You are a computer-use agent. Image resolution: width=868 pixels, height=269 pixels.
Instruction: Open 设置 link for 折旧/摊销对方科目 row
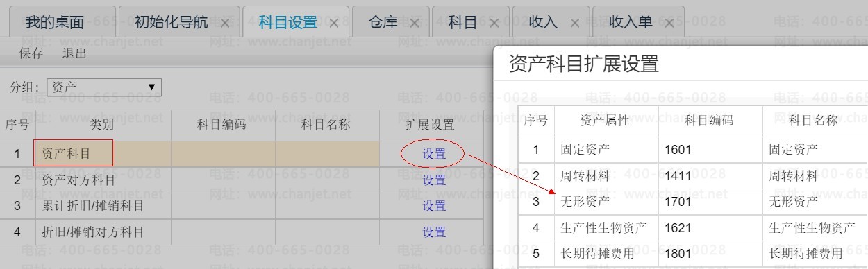coord(434,232)
